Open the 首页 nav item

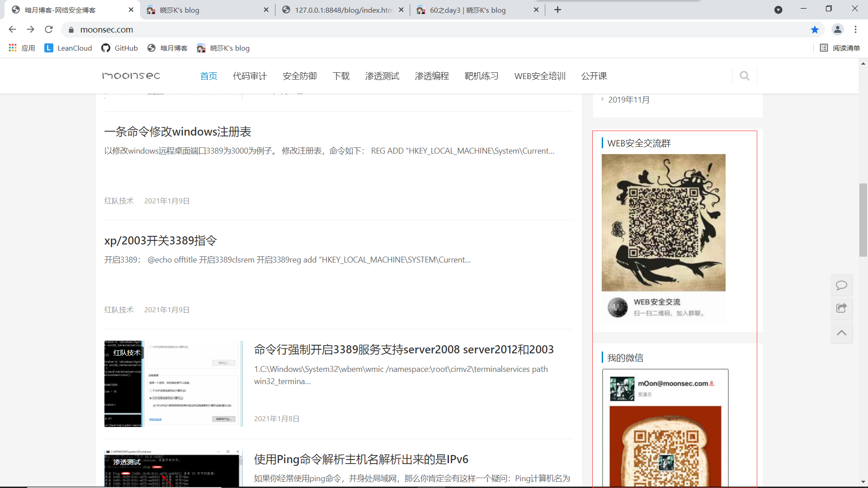point(208,76)
